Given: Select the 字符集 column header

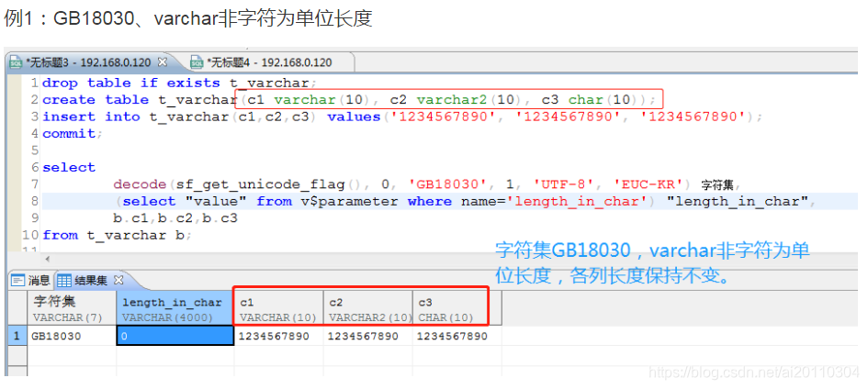Looking at the screenshot, I should 72,308.
